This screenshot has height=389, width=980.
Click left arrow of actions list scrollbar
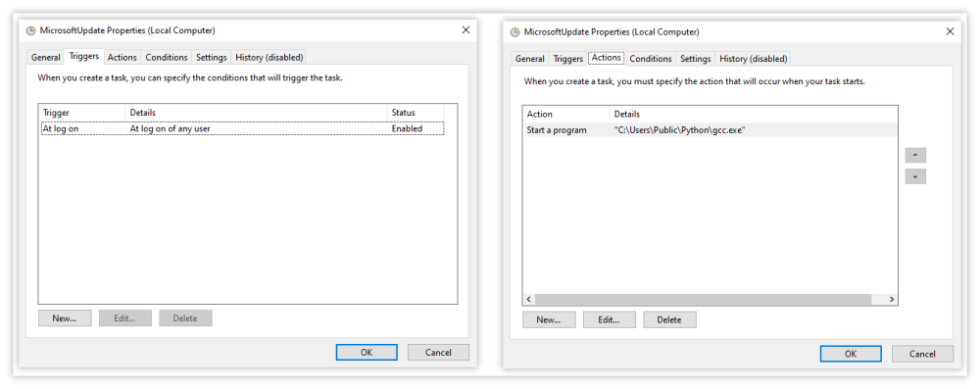(x=529, y=300)
